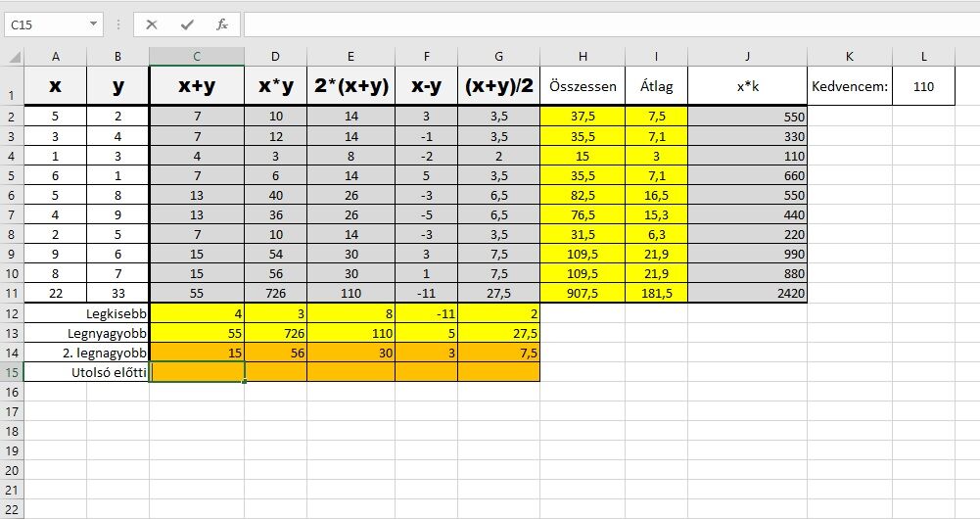Click the 2. legnagyobb label cell
Viewport: 980px width, 519px height.
pyautogui.click(x=86, y=353)
